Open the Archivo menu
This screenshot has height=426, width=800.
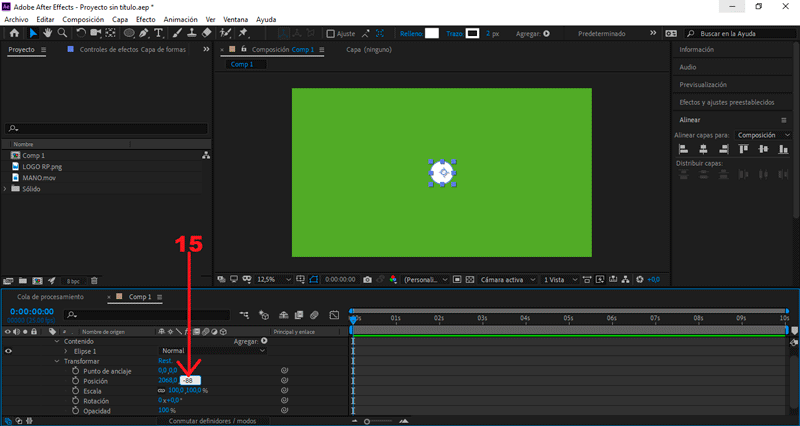(x=16, y=19)
